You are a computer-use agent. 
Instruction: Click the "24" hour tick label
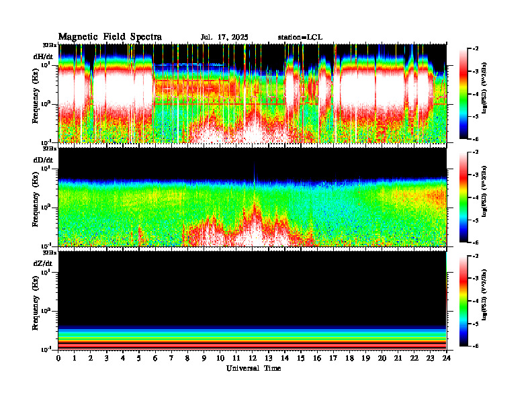pos(447,358)
